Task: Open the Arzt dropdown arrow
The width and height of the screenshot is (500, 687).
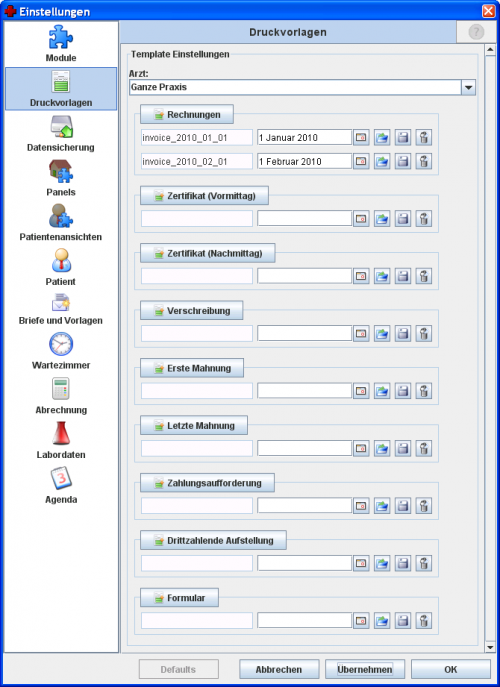Action: [x=468, y=87]
